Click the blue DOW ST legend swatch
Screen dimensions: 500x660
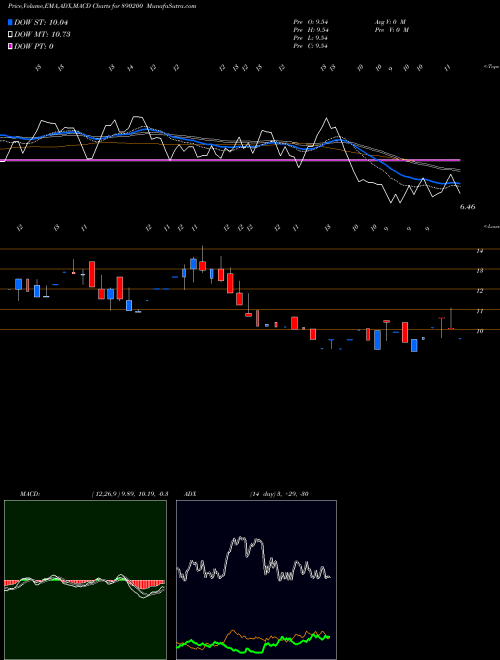tap(10, 22)
